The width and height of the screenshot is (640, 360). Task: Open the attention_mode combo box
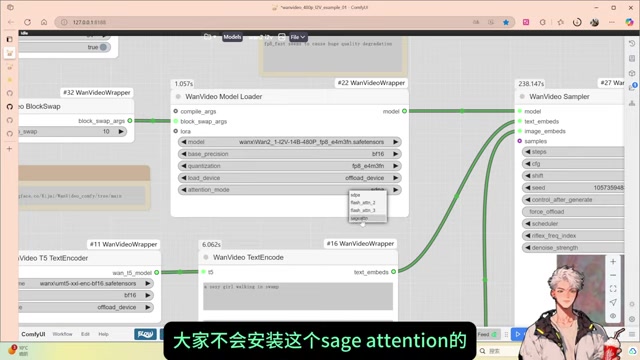[x=289, y=190]
